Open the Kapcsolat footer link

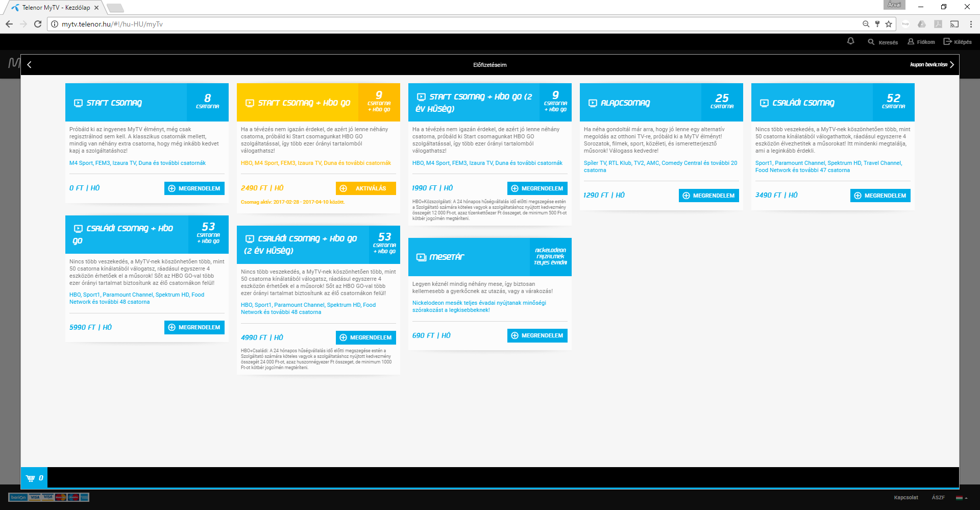(906, 498)
